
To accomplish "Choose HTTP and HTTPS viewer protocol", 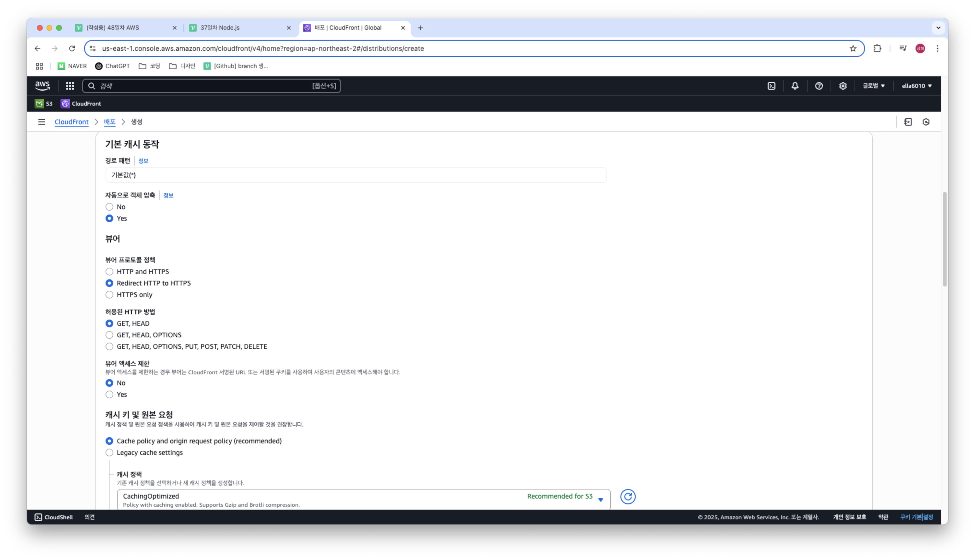I will coord(109,272).
